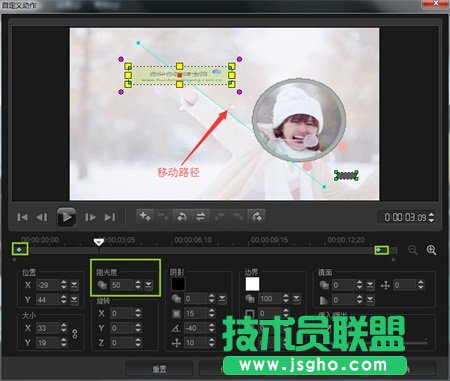The width and height of the screenshot is (450, 381).
Task: Play the motion preview
Action: 66,217
